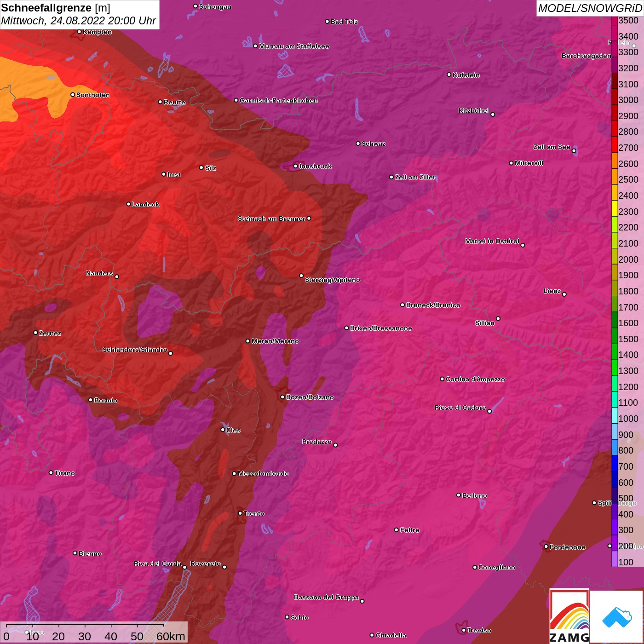This screenshot has height=644, width=644.
Task: Click the Reutte town label
Action: tap(174, 102)
